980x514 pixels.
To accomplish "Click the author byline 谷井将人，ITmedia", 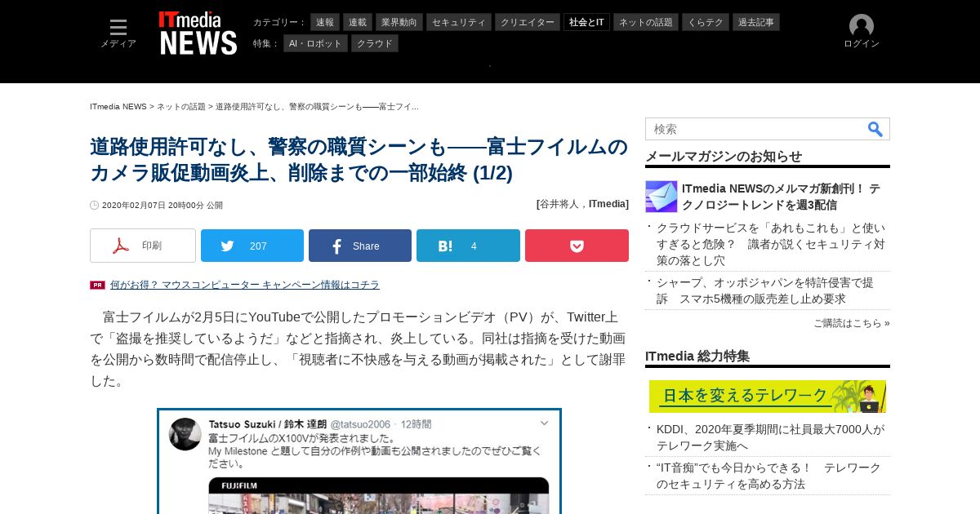I will [582, 204].
